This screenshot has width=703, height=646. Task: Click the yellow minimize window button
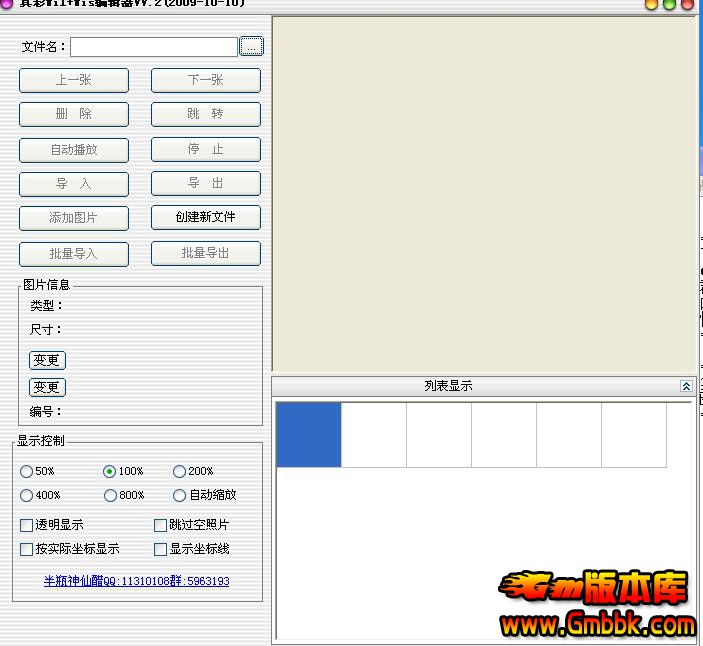651,4
